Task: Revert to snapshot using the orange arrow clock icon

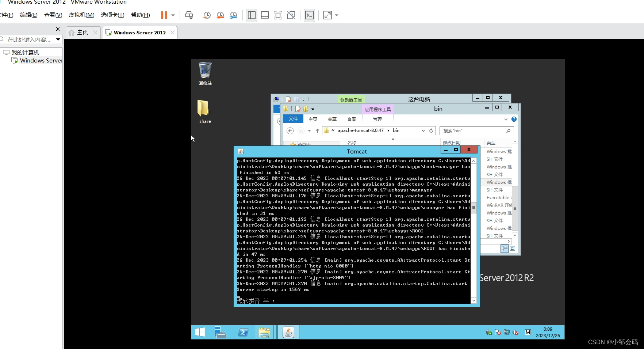Action: [220, 15]
